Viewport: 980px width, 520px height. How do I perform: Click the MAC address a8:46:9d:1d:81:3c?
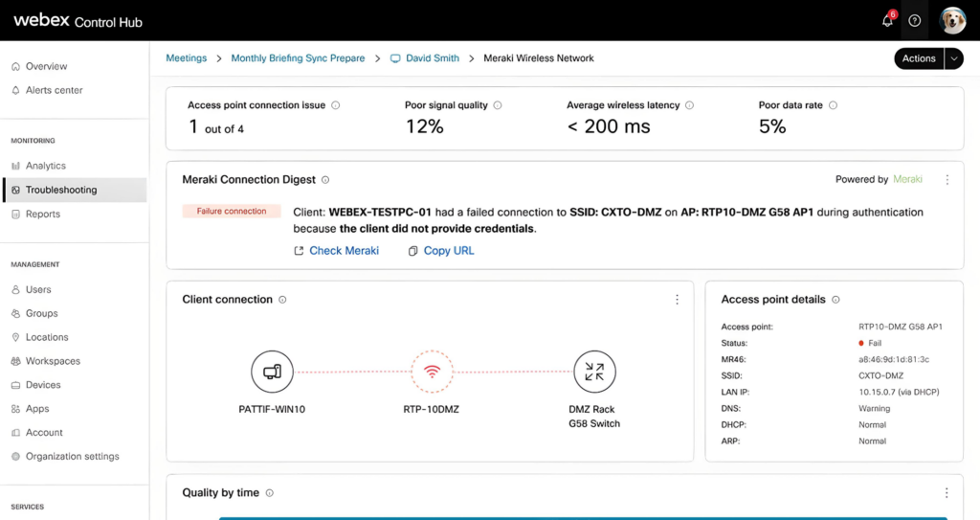tap(894, 360)
